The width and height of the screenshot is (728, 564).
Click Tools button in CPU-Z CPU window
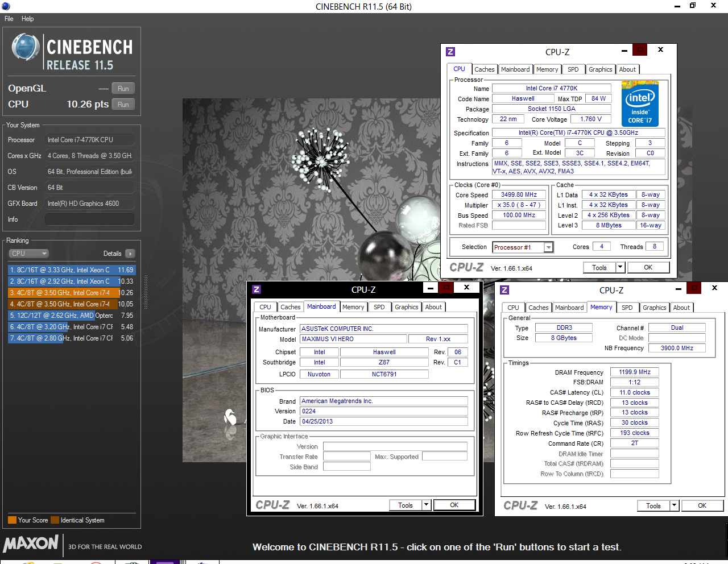tap(599, 268)
